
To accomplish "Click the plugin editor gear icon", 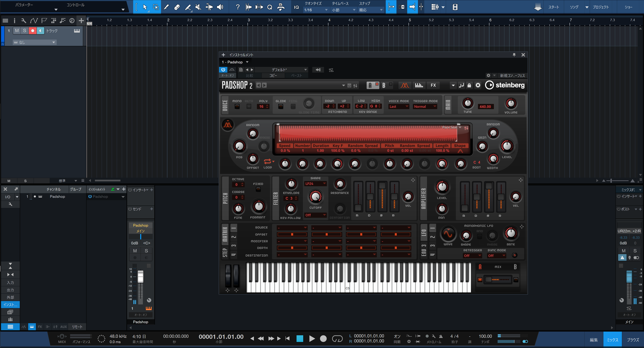I will click(488, 75).
